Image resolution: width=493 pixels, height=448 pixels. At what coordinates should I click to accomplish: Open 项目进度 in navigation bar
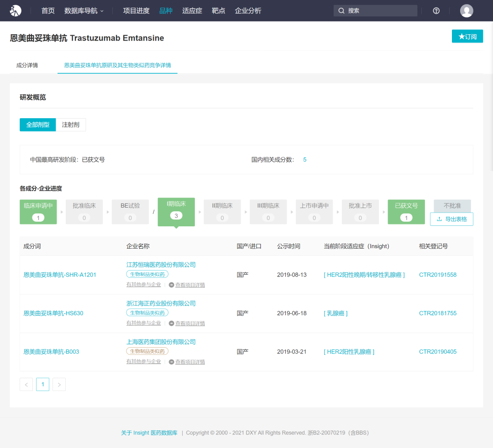pyautogui.click(x=136, y=10)
